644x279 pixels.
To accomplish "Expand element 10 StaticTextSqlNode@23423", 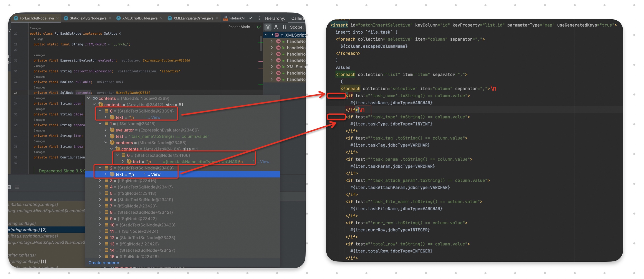I will [x=100, y=225].
